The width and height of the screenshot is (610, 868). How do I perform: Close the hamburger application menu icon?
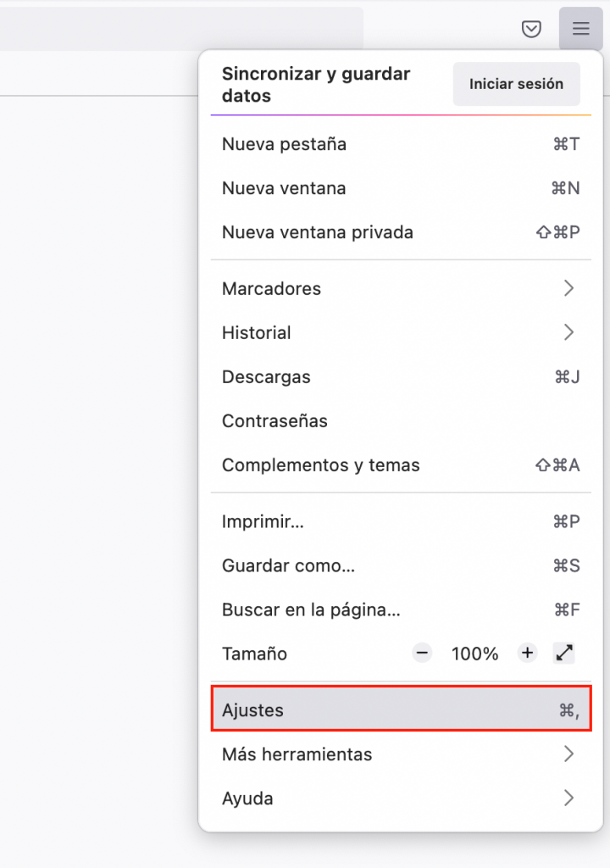tap(580, 30)
